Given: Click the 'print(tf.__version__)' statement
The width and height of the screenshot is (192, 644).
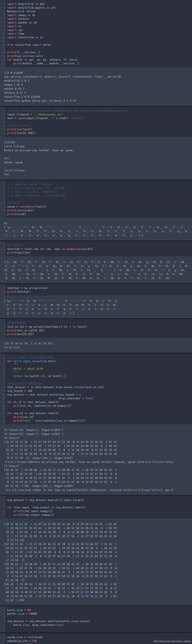Looking at the screenshot, I should (x=23, y=52).
